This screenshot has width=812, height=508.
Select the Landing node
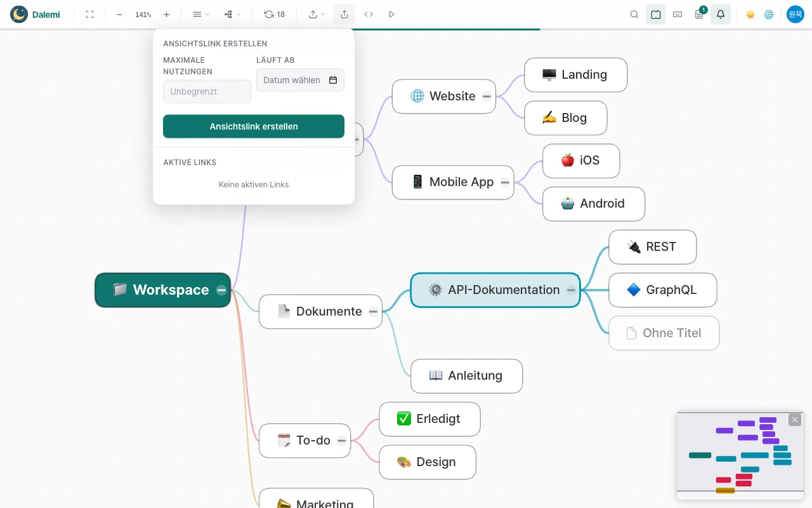pos(575,75)
